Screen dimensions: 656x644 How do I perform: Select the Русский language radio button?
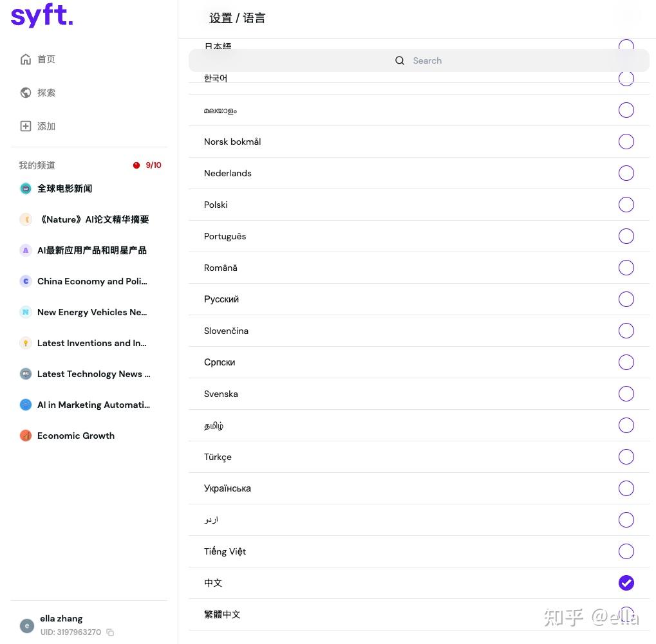[x=626, y=299]
